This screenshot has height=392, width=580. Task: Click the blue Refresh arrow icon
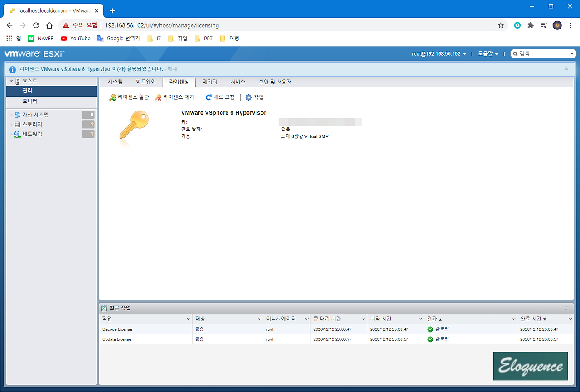tap(208, 97)
